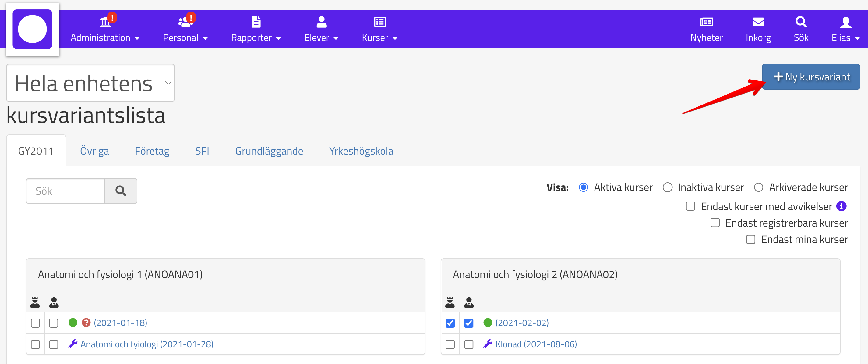
Task: Open the Inkorg envelope icon
Action: (x=758, y=22)
